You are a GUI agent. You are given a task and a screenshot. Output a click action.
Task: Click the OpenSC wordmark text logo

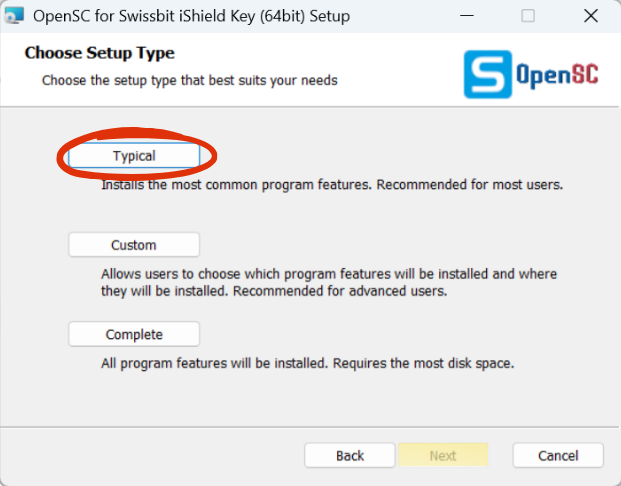[557, 74]
